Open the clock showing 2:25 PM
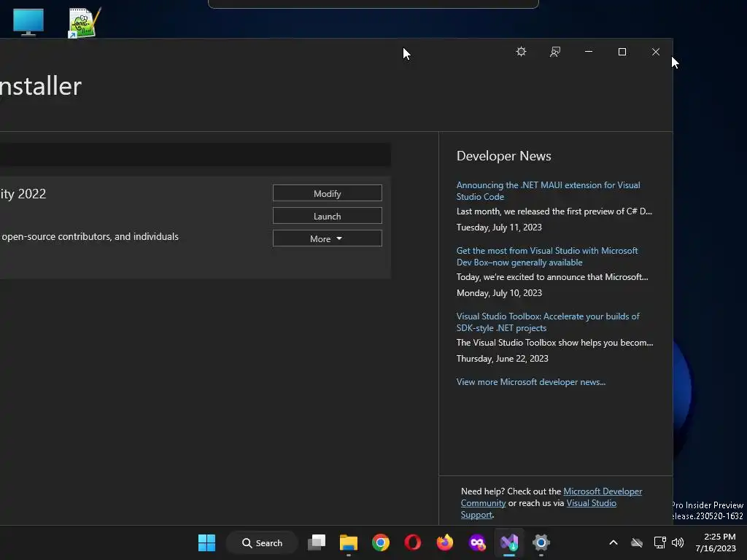Image resolution: width=747 pixels, height=560 pixels. (x=716, y=542)
